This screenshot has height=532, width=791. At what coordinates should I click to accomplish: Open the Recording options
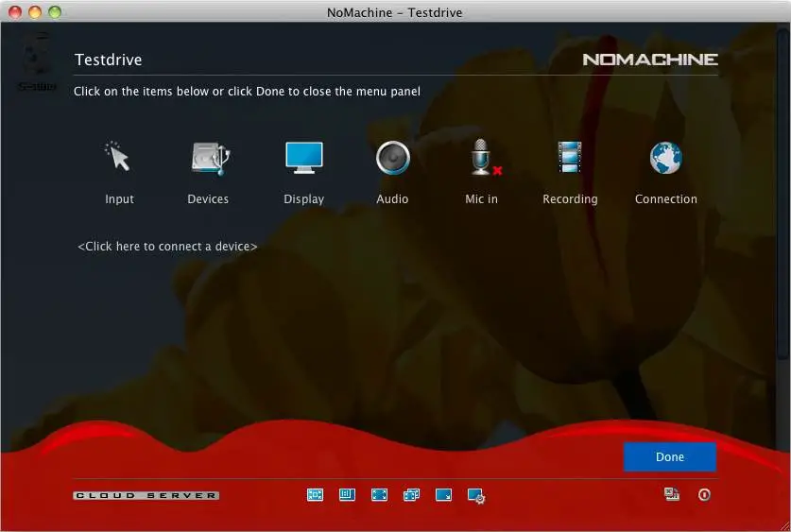tap(570, 173)
